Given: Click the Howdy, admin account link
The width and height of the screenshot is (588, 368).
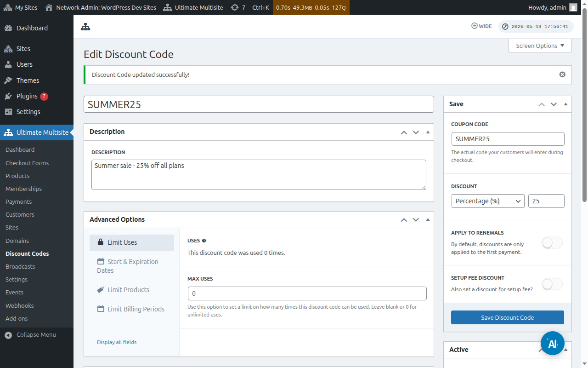Looking at the screenshot, I should [x=553, y=7].
